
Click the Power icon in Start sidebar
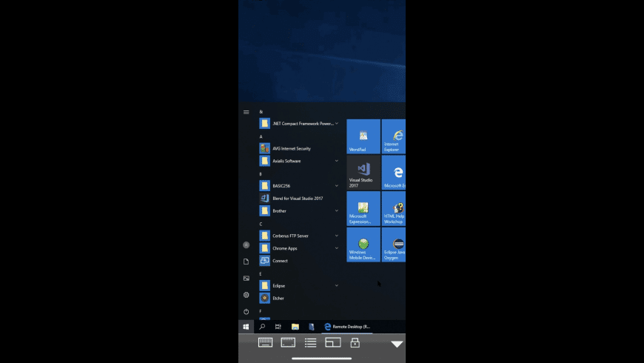pos(246,312)
